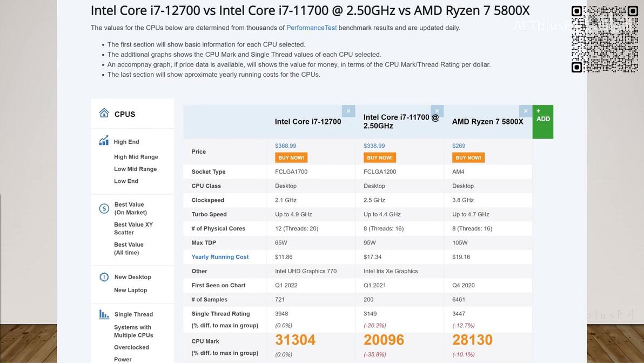Click BUY NOW for the i7-12700

[x=291, y=158]
